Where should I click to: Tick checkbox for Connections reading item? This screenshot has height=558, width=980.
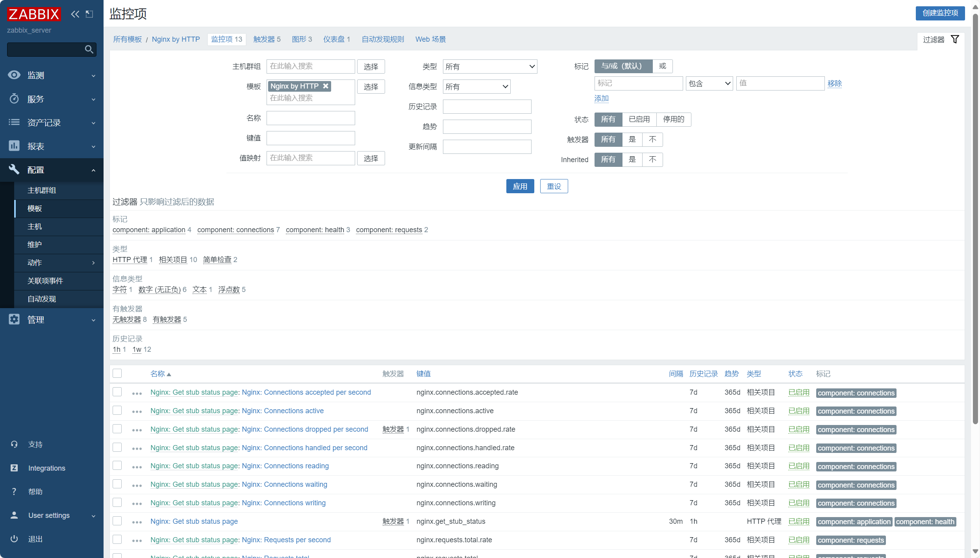coord(117,466)
